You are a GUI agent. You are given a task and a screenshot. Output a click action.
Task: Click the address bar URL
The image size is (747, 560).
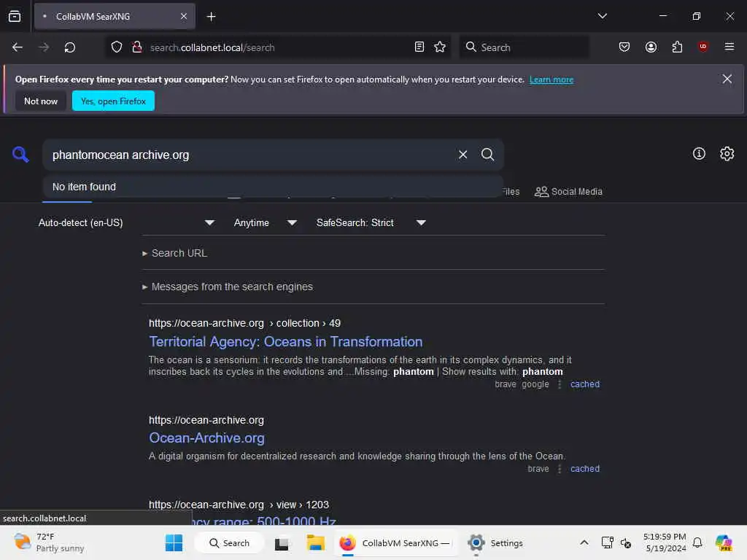pos(212,47)
